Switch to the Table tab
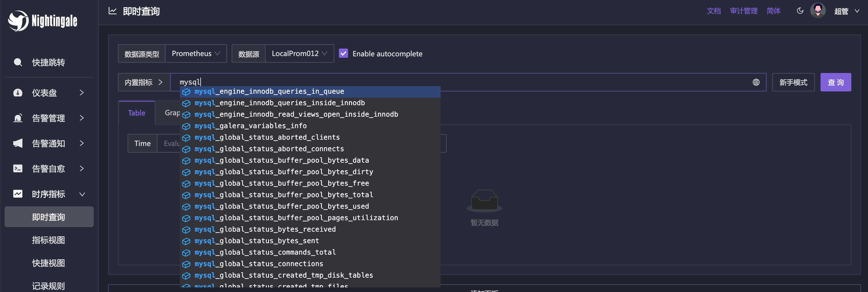 click(x=137, y=113)
